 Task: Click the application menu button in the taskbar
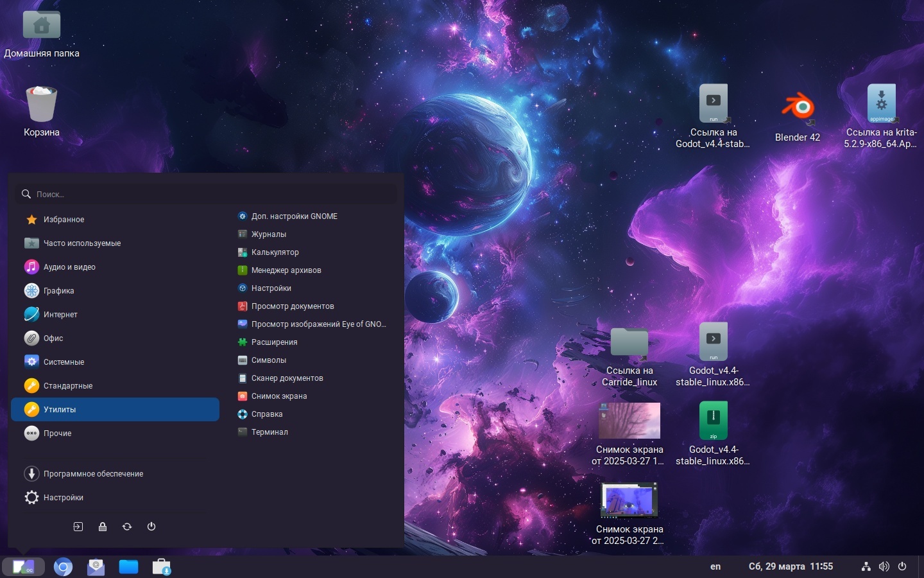(x=24, y=567)
